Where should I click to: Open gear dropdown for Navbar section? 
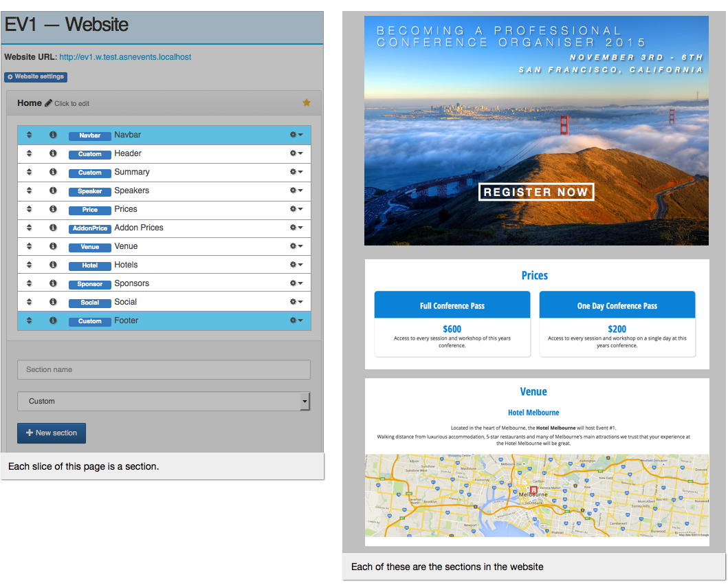296,135
